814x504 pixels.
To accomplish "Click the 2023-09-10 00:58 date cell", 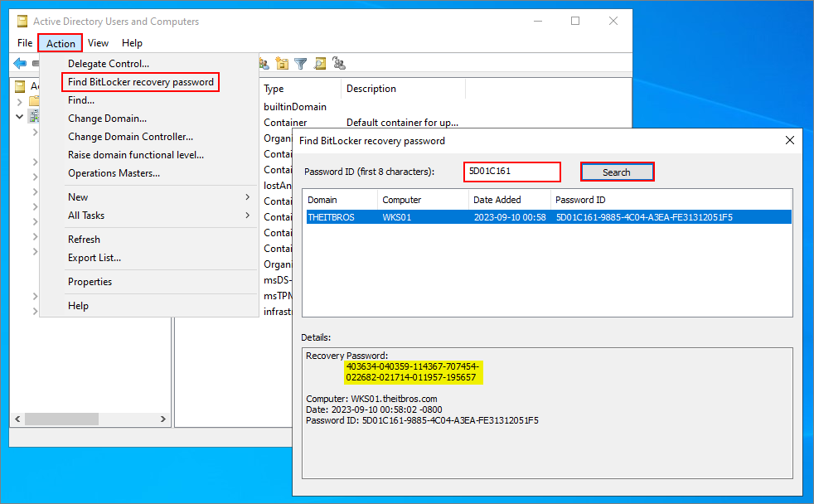I will [510, 217].
